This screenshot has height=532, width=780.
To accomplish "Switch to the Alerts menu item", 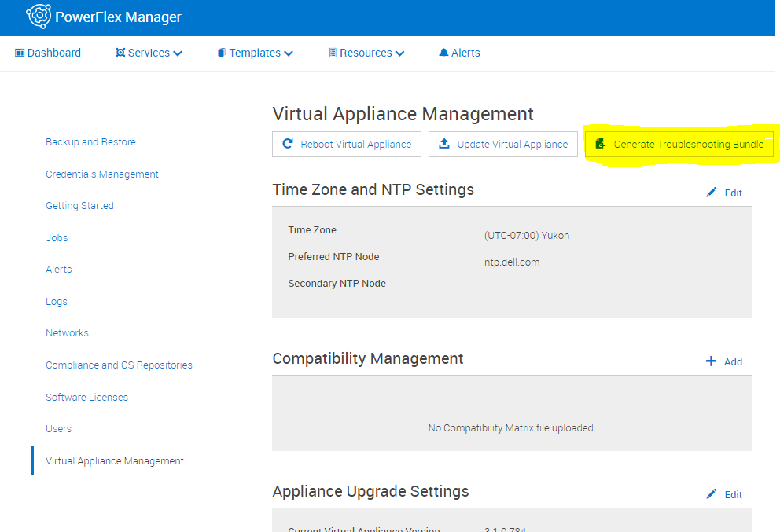I will (x=459, y=53).
